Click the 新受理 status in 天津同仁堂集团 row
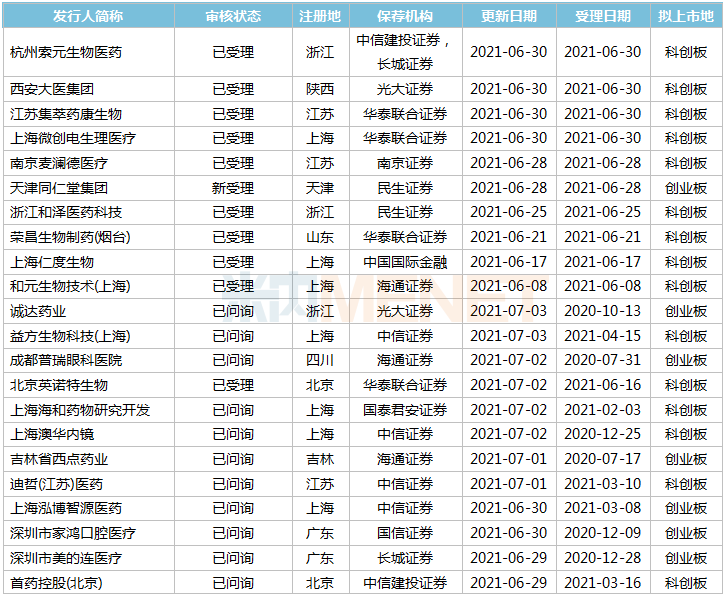Viewport: 726px width, 595px height. click(233, 188)
